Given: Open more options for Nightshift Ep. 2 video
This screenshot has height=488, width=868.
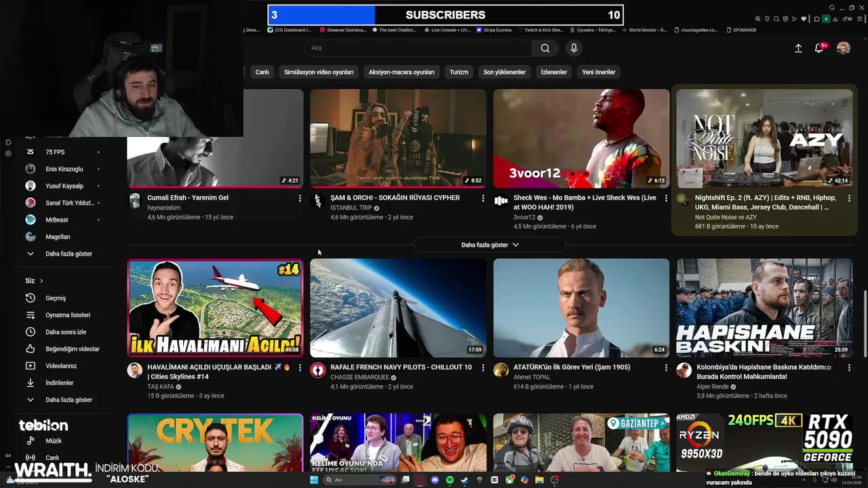Looking at the screenshot, I should pos(849,199).
